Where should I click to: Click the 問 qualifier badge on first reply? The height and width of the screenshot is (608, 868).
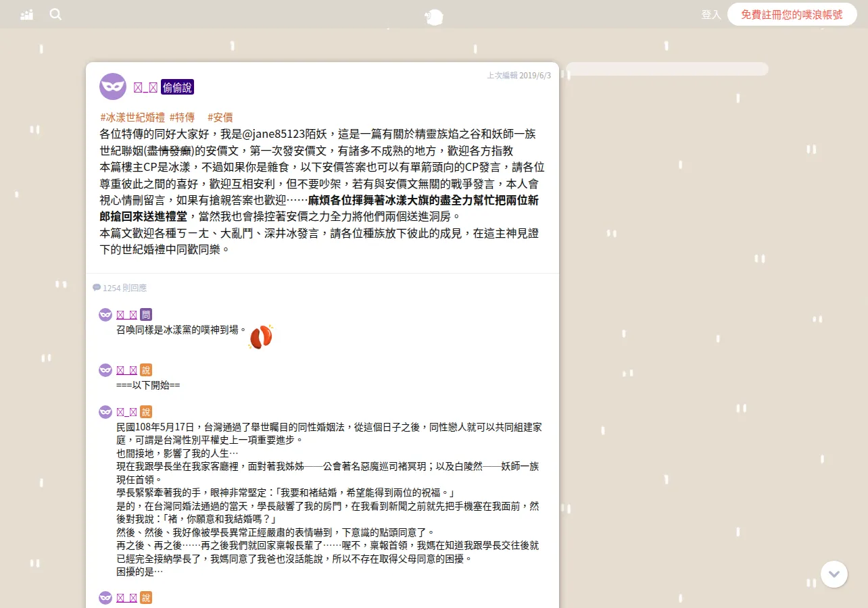146,314
